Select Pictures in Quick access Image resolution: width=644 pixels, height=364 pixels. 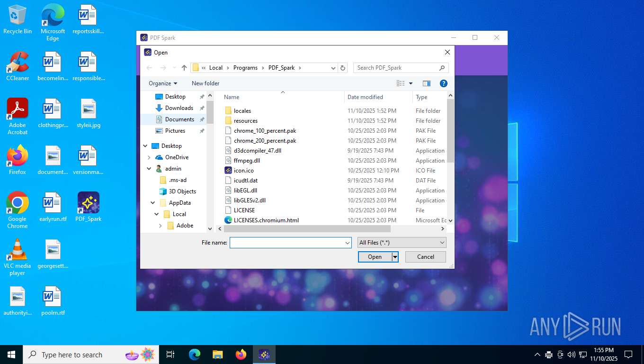click(175, 131)
